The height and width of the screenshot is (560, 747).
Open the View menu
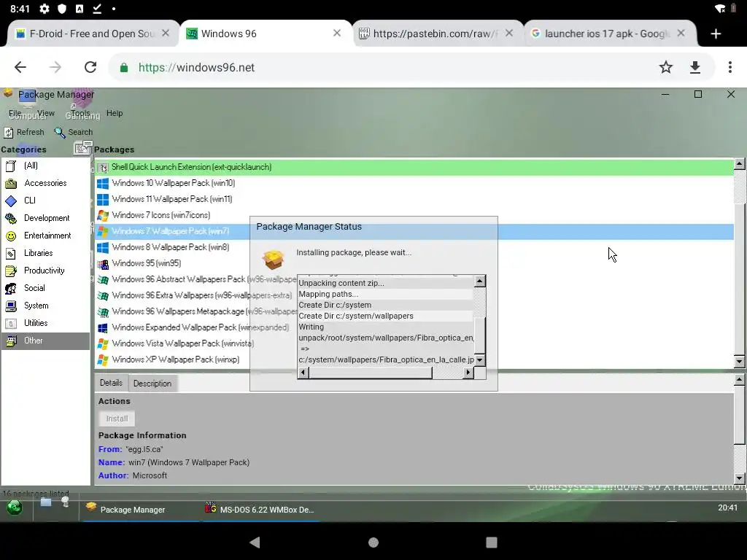click(46, 113)
